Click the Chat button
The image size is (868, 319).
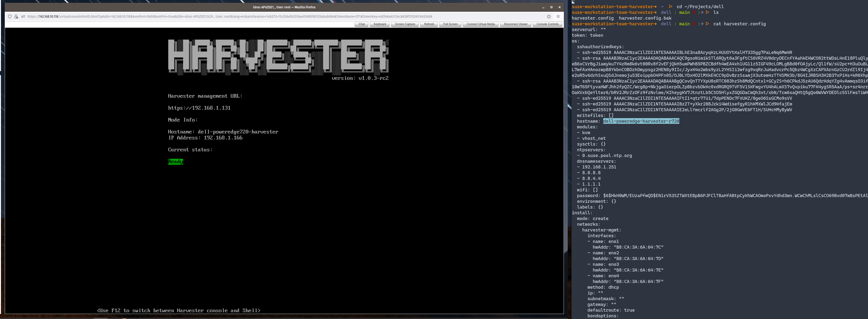(362, 24)
